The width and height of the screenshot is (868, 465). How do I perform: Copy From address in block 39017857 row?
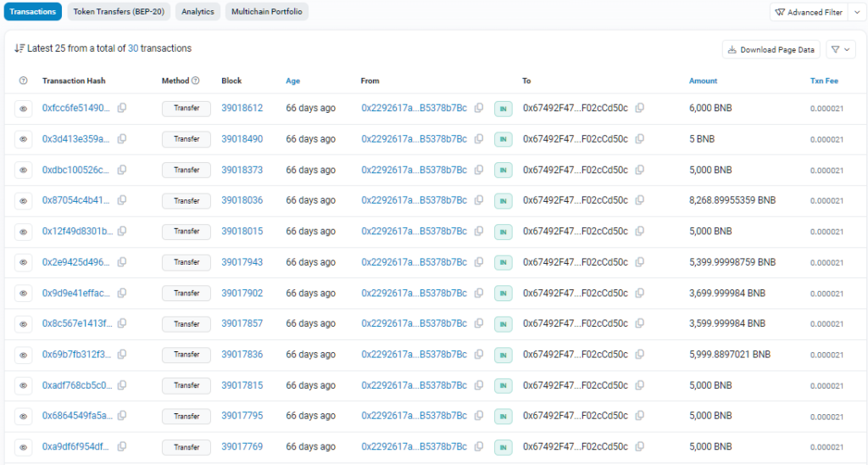coord(479,323)
